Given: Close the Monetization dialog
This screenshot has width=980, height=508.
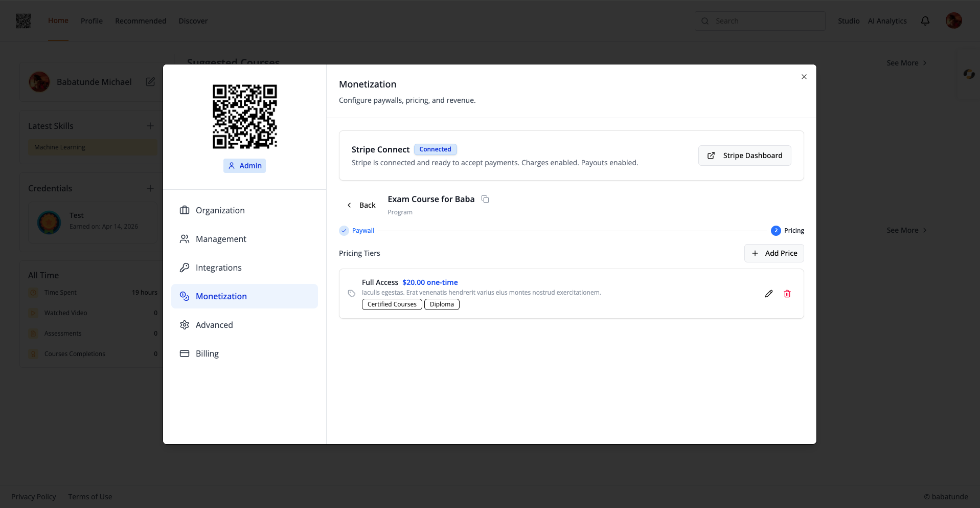Looking at the screenshot, I should (x=804, y=77).
